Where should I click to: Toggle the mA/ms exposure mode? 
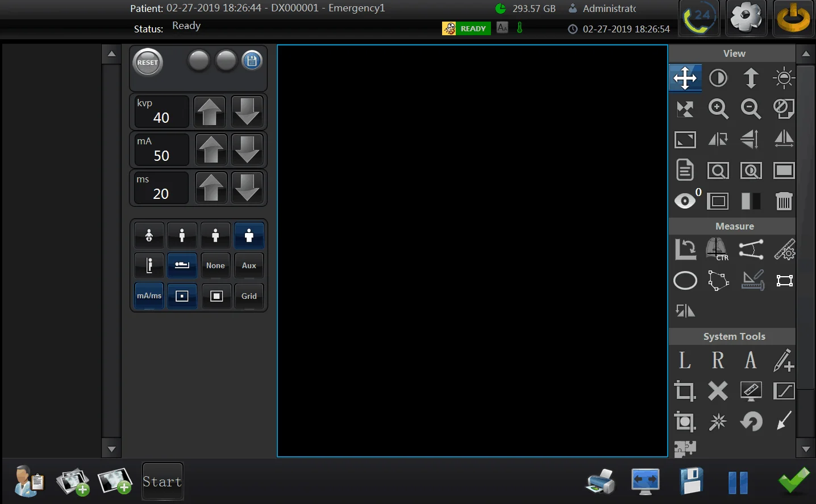[x=149, y=296]
